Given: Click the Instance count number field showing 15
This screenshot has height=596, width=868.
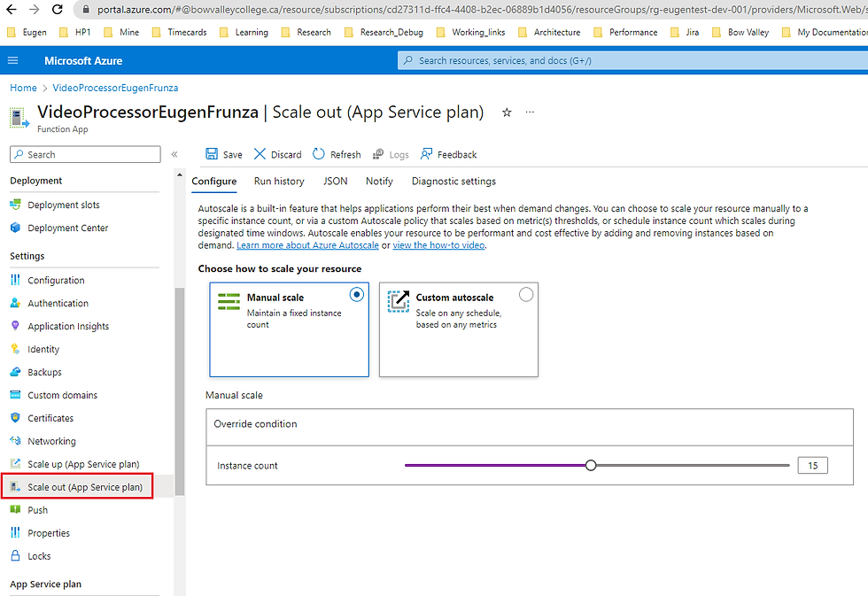Looking at the screenshot, I should click(813, 466).
